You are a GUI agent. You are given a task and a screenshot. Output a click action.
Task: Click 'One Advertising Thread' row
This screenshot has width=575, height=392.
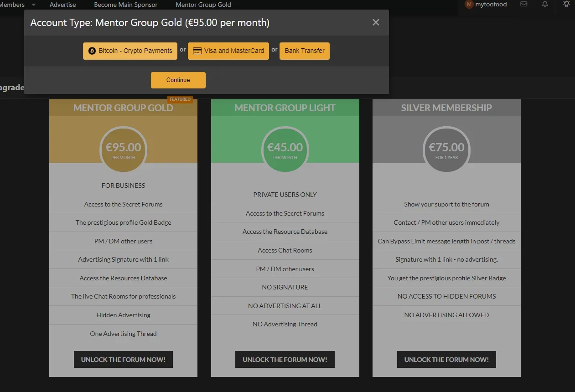[x=123, y=334]
